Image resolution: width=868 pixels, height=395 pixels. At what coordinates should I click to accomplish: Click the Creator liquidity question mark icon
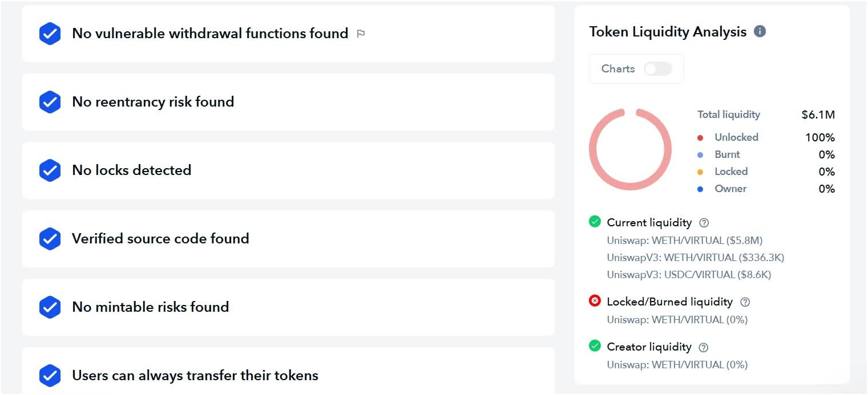704,347
